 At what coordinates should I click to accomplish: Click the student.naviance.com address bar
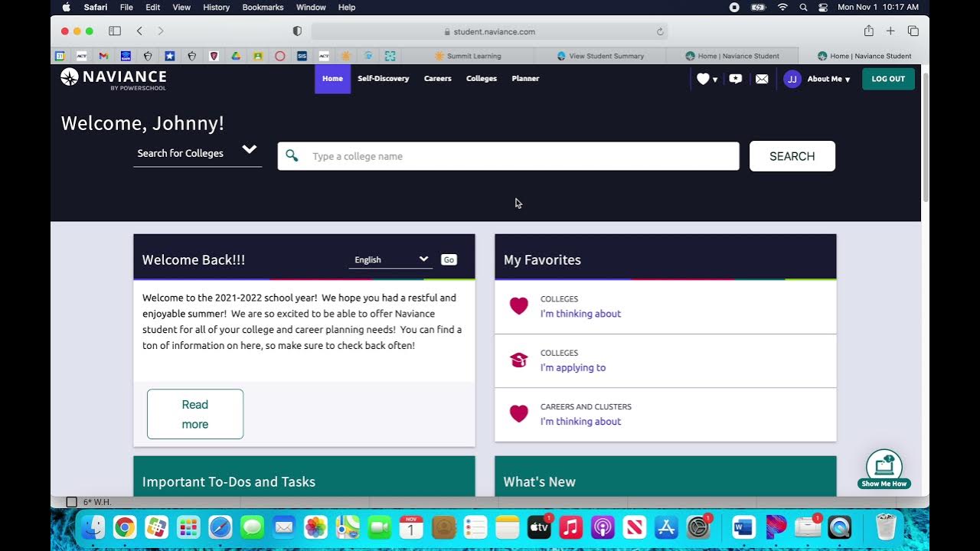tap(490, 31)
